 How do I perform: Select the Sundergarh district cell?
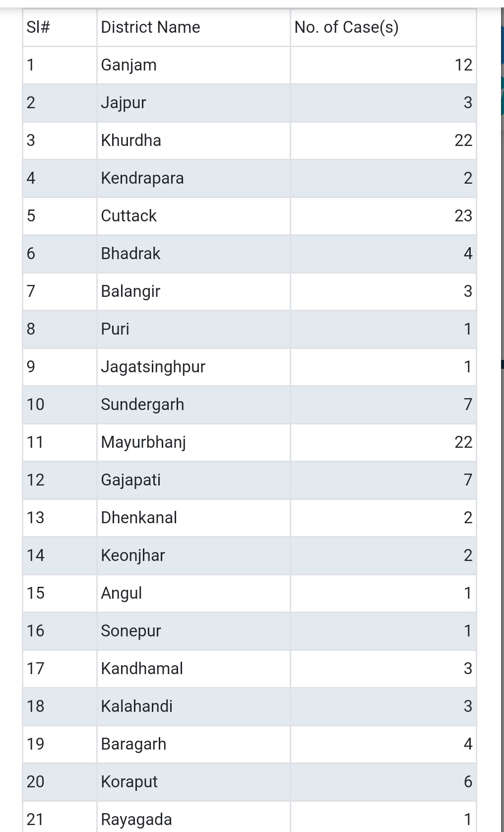142,405
